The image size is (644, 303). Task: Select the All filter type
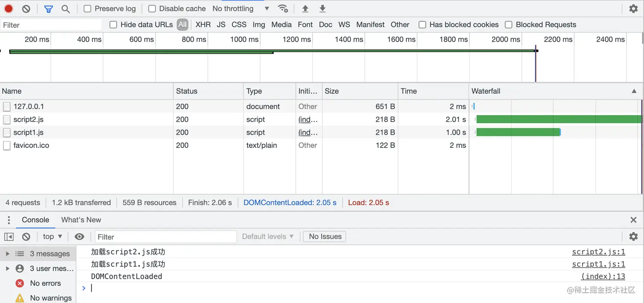click(x=183, y=25)
